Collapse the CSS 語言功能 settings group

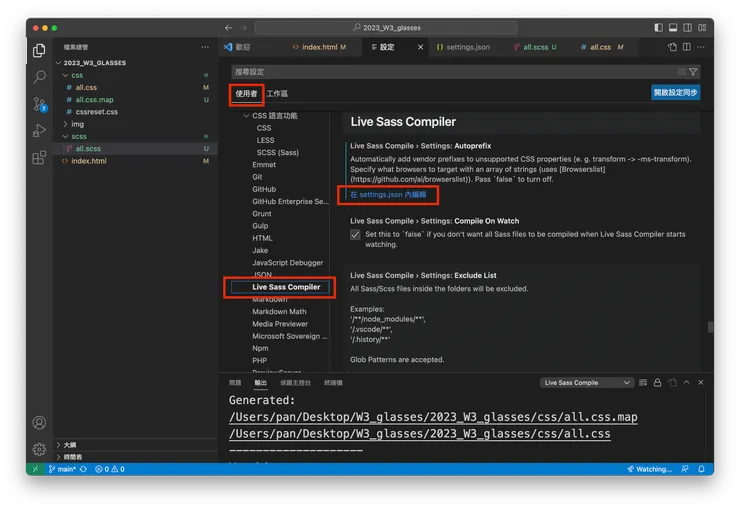coord(246,116)
